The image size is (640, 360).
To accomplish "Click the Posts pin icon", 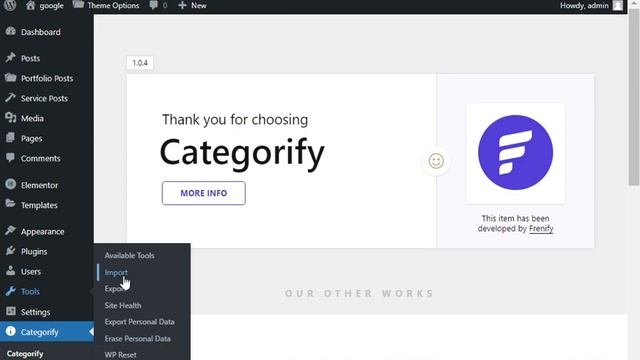I will coord(11,58).
